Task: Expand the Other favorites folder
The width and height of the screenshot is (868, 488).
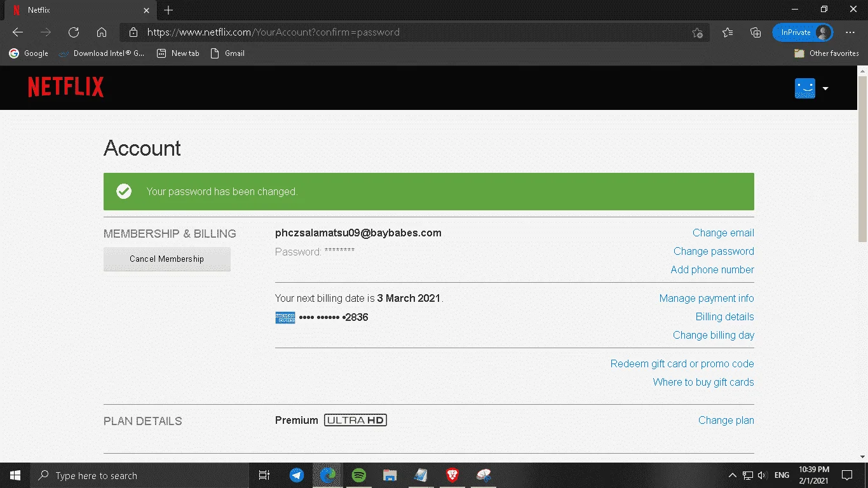Action: [x=827, y=53]
